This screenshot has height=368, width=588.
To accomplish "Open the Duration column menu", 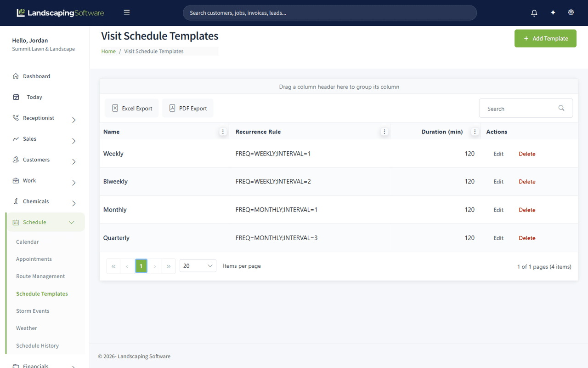I will (475, 132).
